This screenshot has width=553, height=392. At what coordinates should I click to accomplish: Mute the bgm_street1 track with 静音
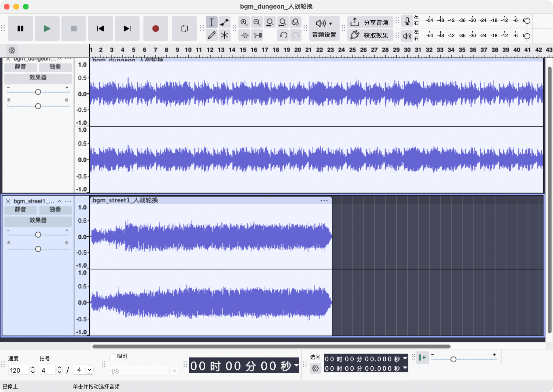(20, 210)
